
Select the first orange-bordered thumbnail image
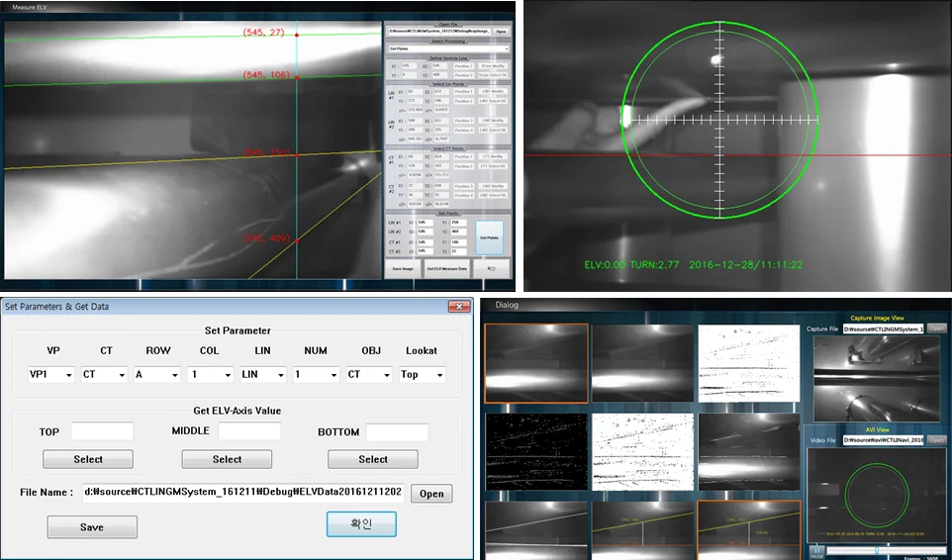coord(535,362)
